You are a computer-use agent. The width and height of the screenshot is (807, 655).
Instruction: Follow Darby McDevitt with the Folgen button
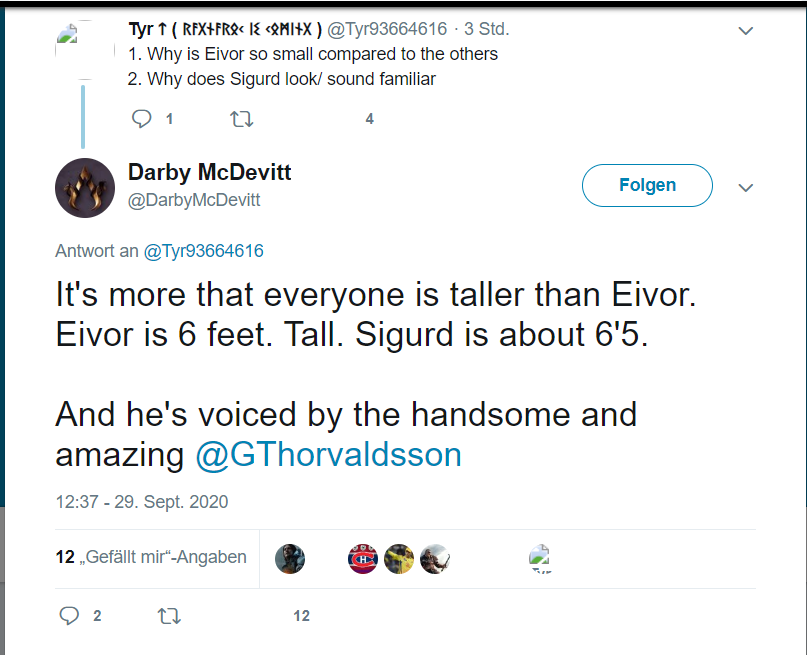click(x=647, y=186)
